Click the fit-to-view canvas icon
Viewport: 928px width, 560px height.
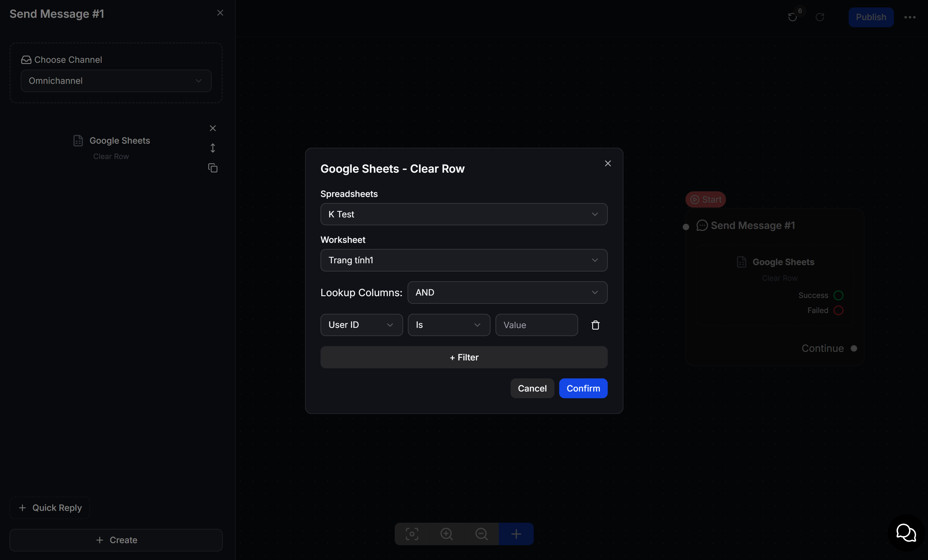[412, 534]
